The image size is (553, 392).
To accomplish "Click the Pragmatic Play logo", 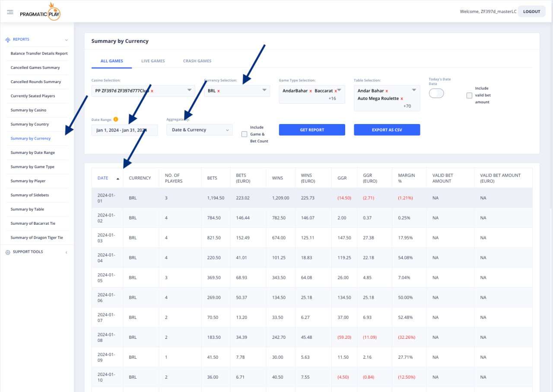I will coord(40,12).
